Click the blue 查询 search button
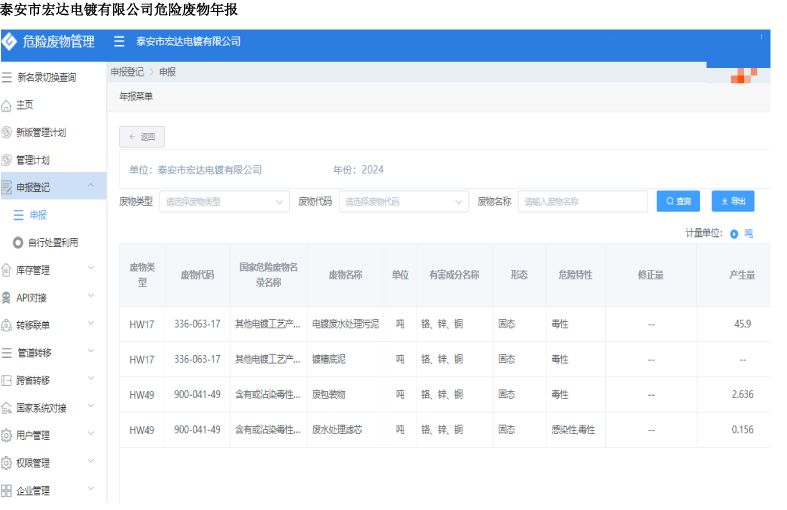Viewport: 787px width, 510px height. [678, 202]
